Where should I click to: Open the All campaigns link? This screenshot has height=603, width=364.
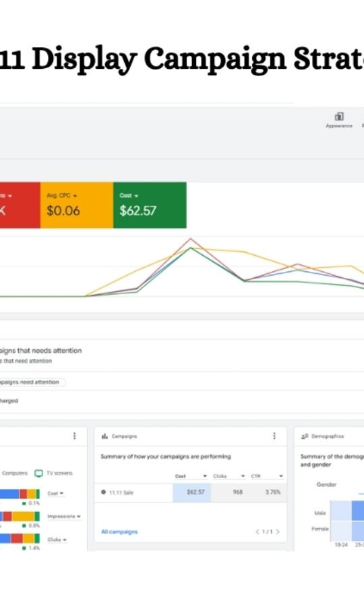click(x=119, y=532)
